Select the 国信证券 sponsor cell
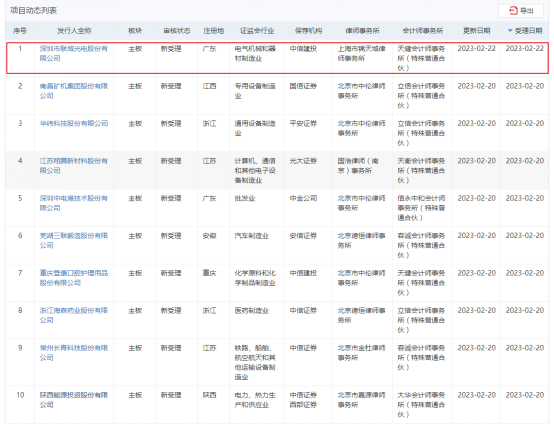The width and height of the screenshot is (554, 428). point(303,86)
